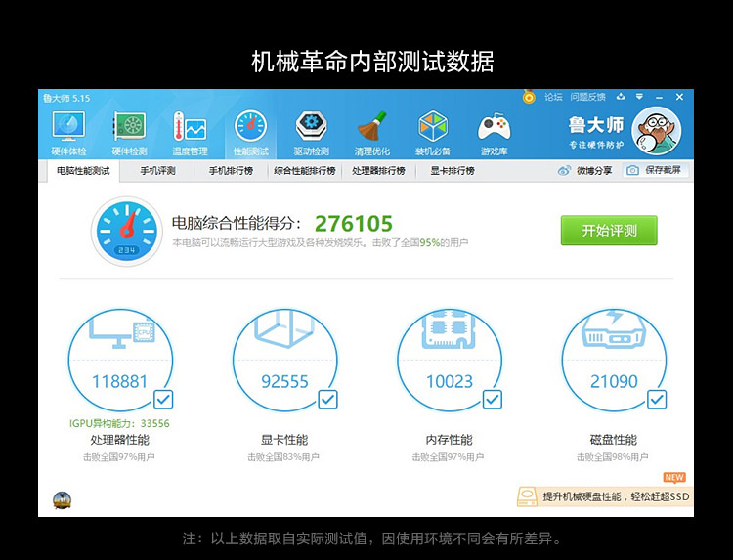Click the disk drive circle graphic
The width and height of the screenshot is (733, 560).
tap(615, 360)
